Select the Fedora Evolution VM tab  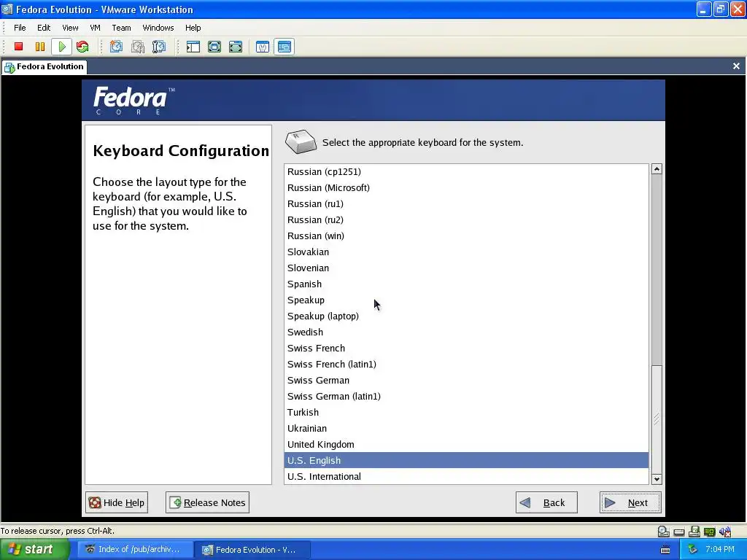[44, 66]
